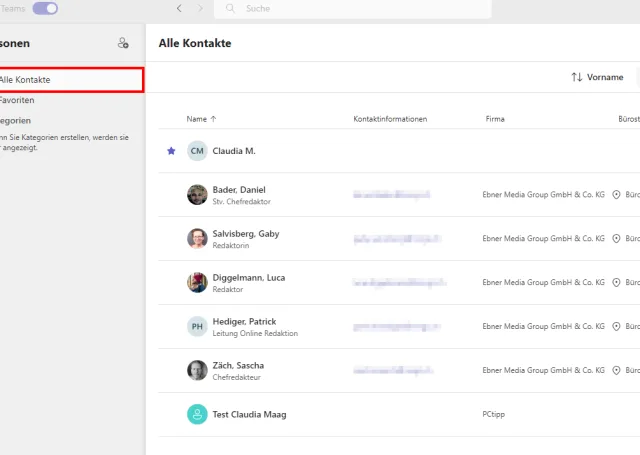Open the Vorname sort dropdown
640x455 pixels.
[597, 77]
